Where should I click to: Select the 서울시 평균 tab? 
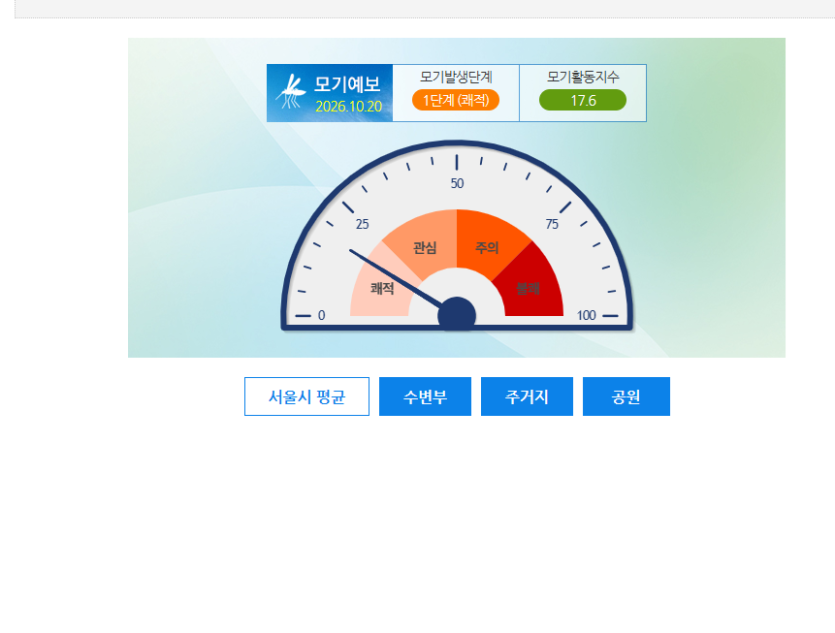307,397
